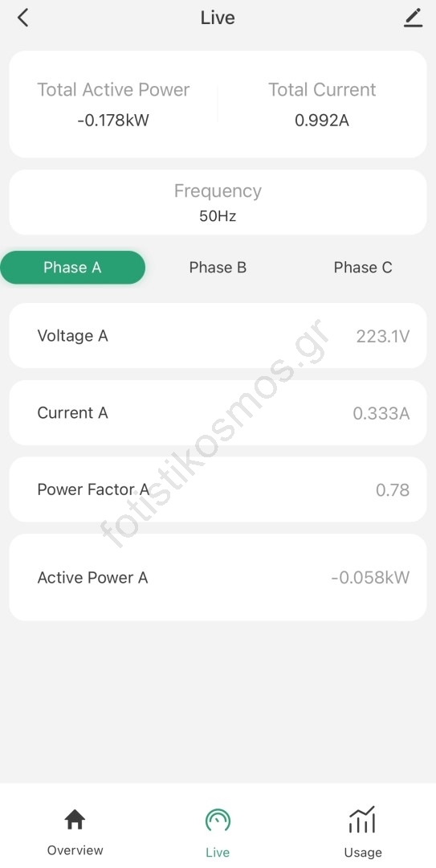The image size is (436, 868).
Task: Switch to Phase A tab
Action: (72, 268)
